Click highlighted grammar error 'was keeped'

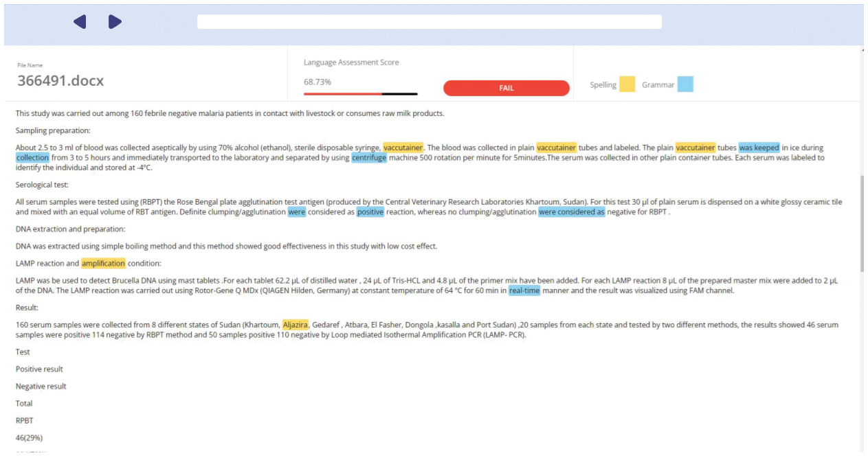(x=759, y=148)
